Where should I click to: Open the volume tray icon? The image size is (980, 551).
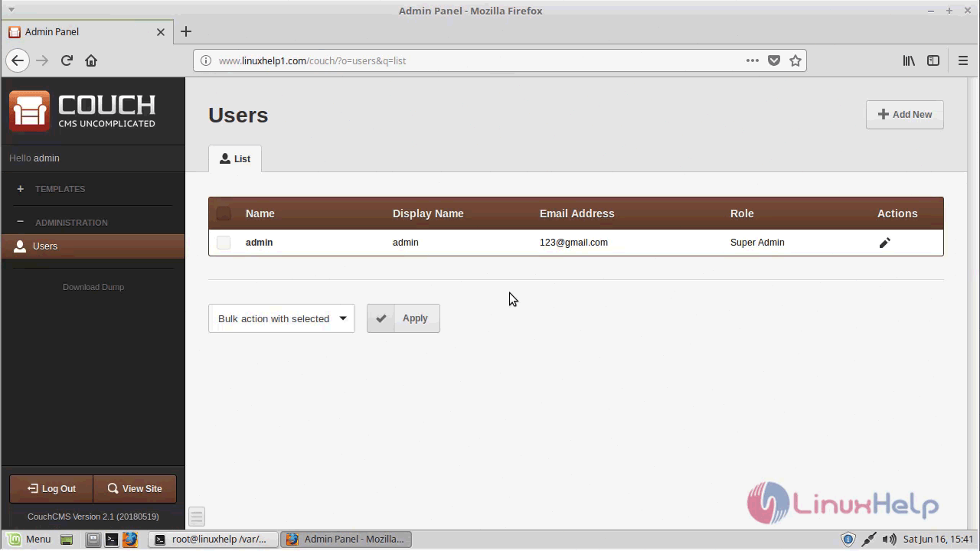coord(889,540)
